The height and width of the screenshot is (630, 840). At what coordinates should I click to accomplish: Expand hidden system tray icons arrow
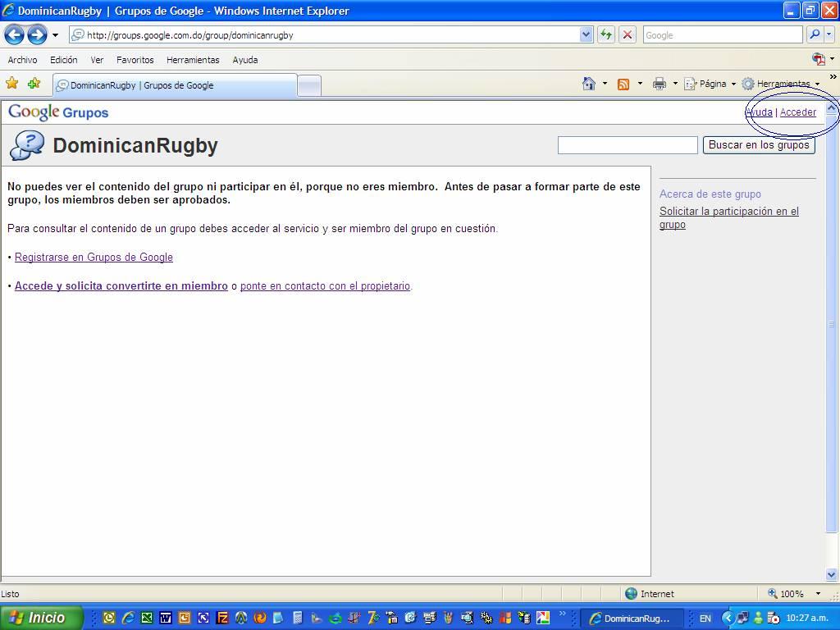click(x=727, y=619)
